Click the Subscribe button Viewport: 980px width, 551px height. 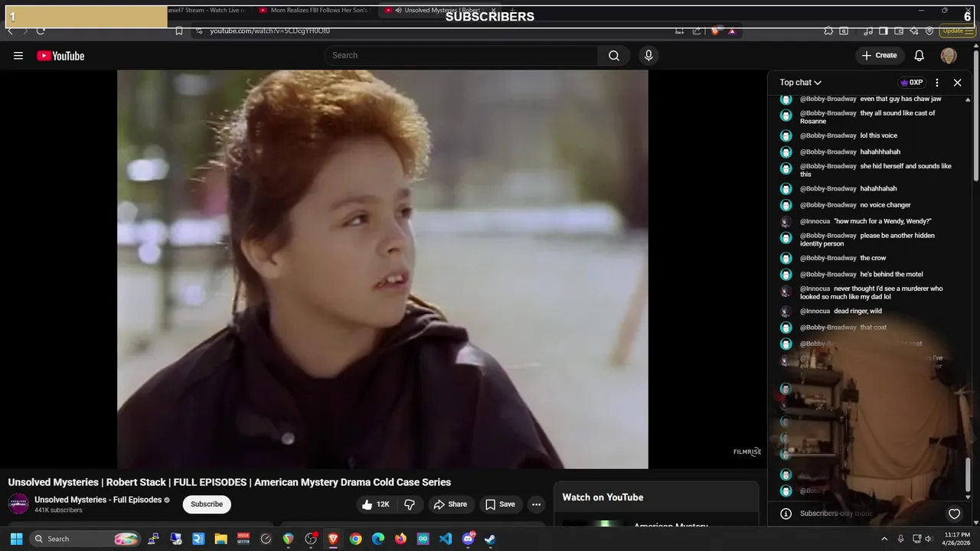pyautogui.click(x=207, y=504)
